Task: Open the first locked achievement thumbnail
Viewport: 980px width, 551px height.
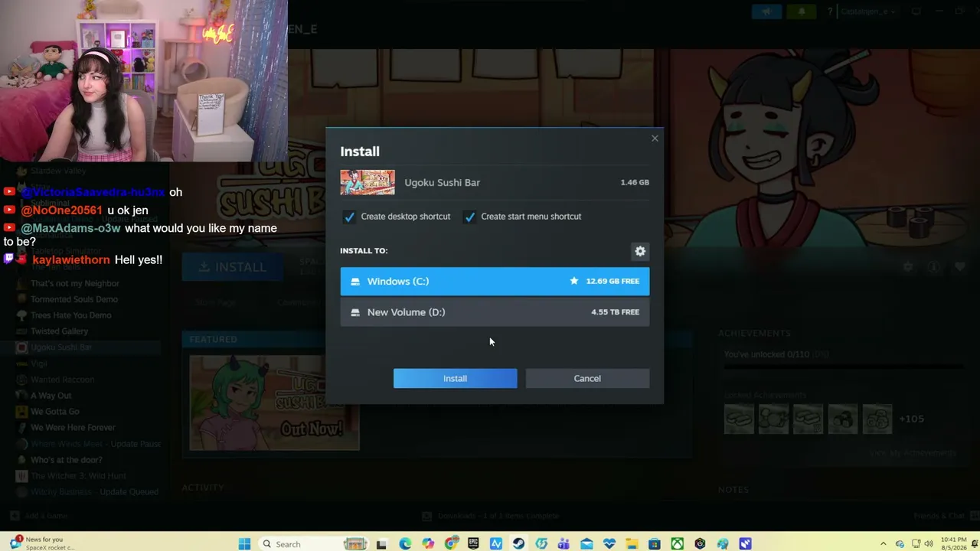Action: point(739,419)
